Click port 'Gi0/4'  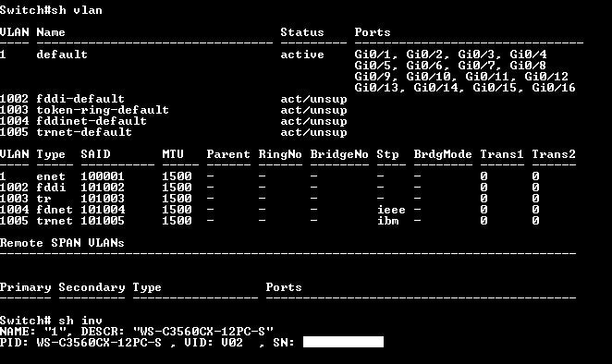(528, 55)
